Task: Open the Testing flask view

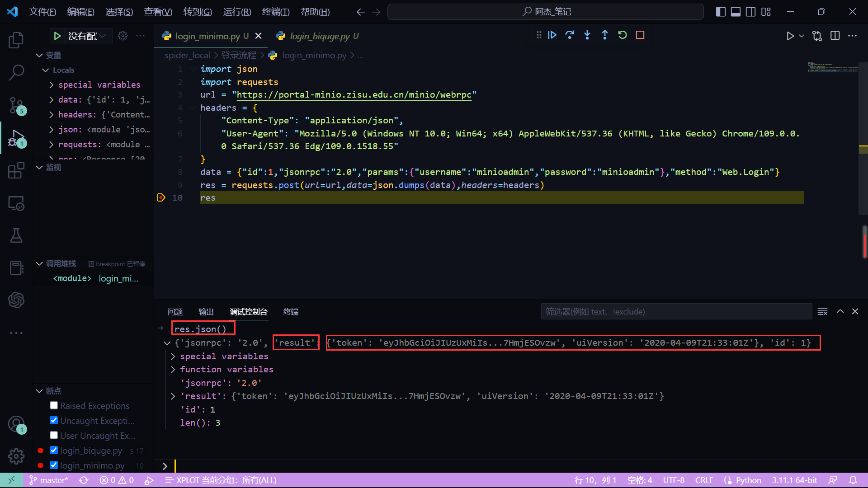Action: point(16,235)
